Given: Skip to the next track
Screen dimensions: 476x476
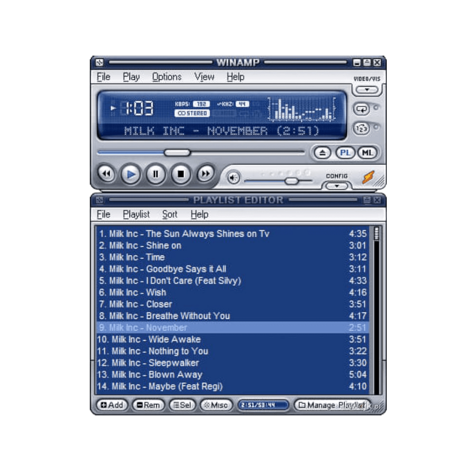Looking at the screenshot, I should (x=206, y=173).
